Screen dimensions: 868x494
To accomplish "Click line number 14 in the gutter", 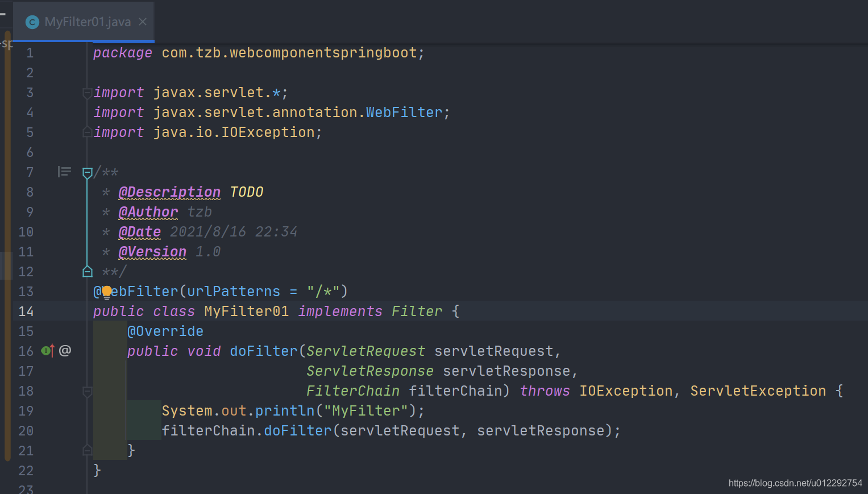I will [26, 312].
